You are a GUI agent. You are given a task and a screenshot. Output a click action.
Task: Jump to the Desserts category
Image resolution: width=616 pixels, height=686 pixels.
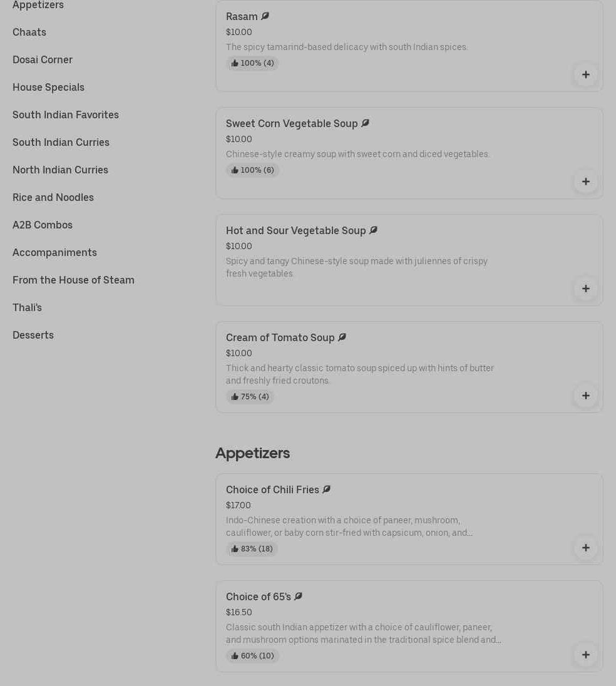(33, 335)
